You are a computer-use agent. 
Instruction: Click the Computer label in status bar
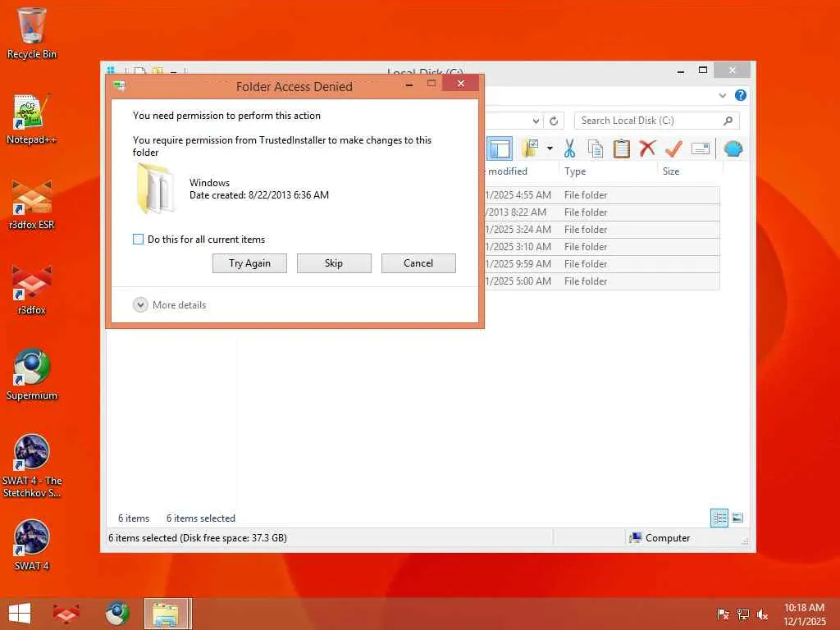point(668,538)
